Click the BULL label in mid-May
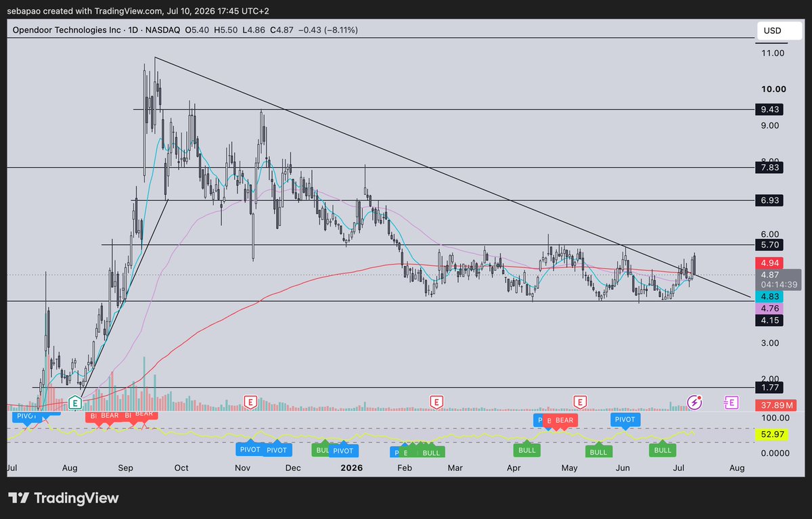The image size is (812, 519). coord(598,452)
